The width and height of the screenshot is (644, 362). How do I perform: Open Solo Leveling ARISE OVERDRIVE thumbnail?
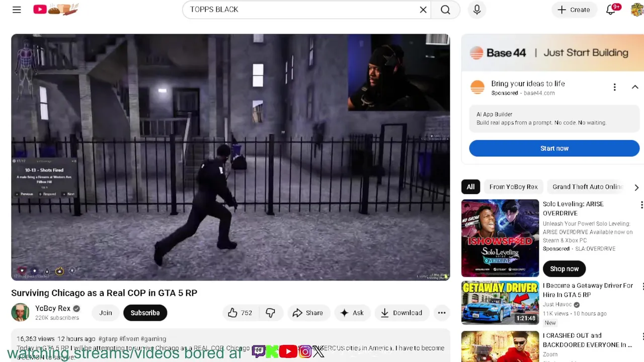pyautogui.click(x=500, y=238)
